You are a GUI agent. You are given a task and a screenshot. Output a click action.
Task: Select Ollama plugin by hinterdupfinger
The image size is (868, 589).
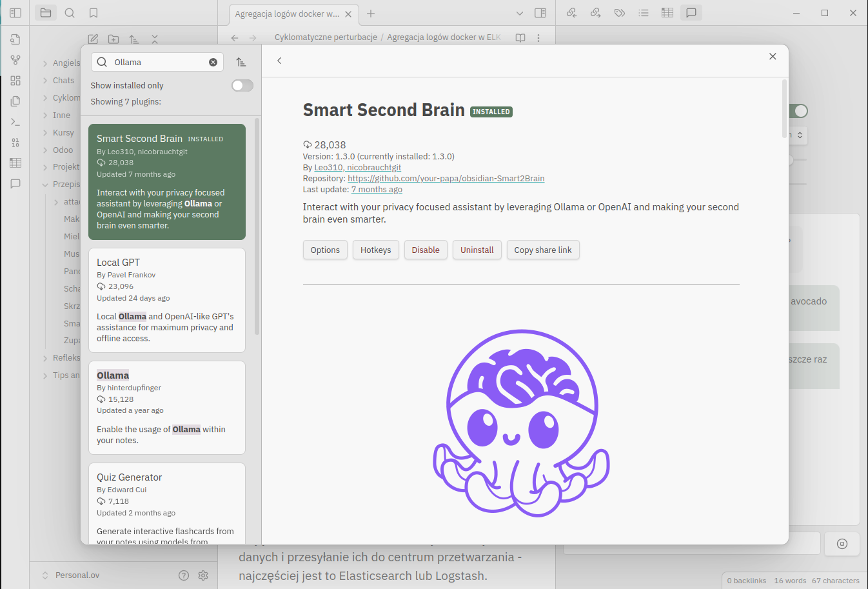(167, 408)
